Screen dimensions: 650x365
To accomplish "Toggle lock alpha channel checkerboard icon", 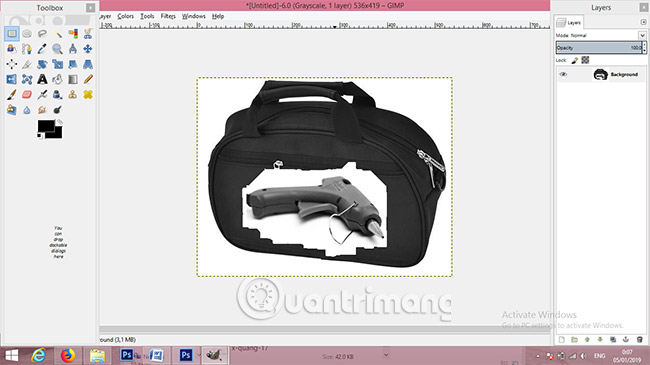I will click(585, 60).
